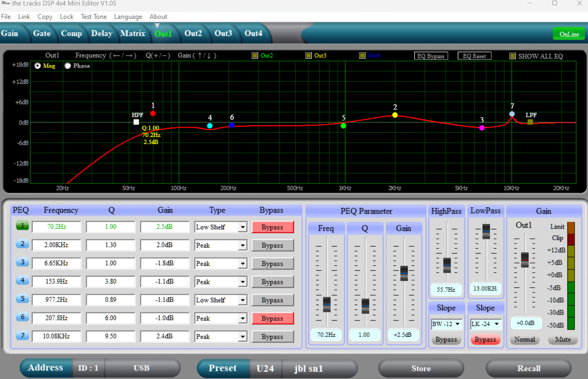Screen dimensions: 588x379
Task: Open the Language menu
Action: pos(128,17)
